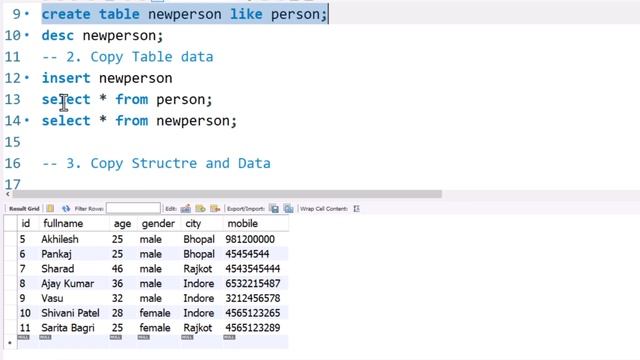Click the 'select * from person;' line

point(127,99)
